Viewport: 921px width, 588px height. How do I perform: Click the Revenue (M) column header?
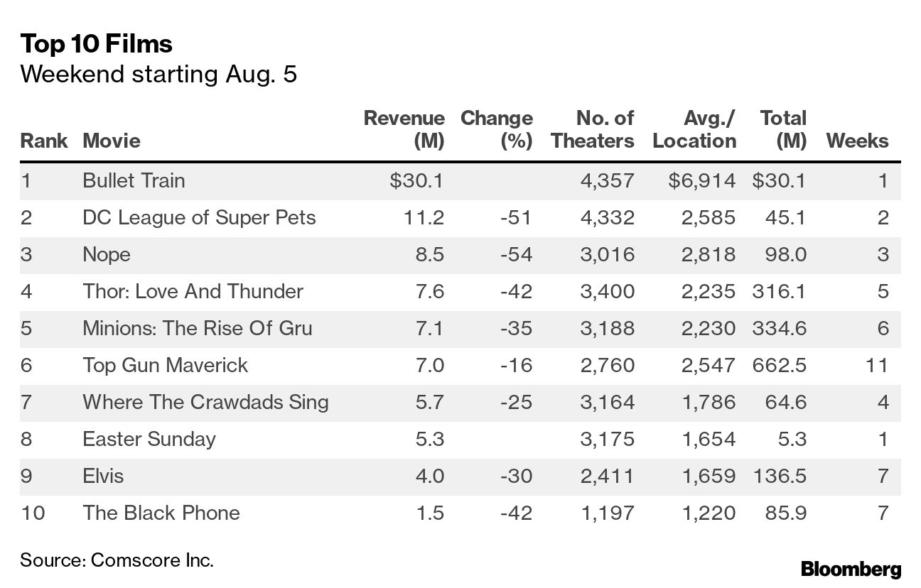[404, 129]
